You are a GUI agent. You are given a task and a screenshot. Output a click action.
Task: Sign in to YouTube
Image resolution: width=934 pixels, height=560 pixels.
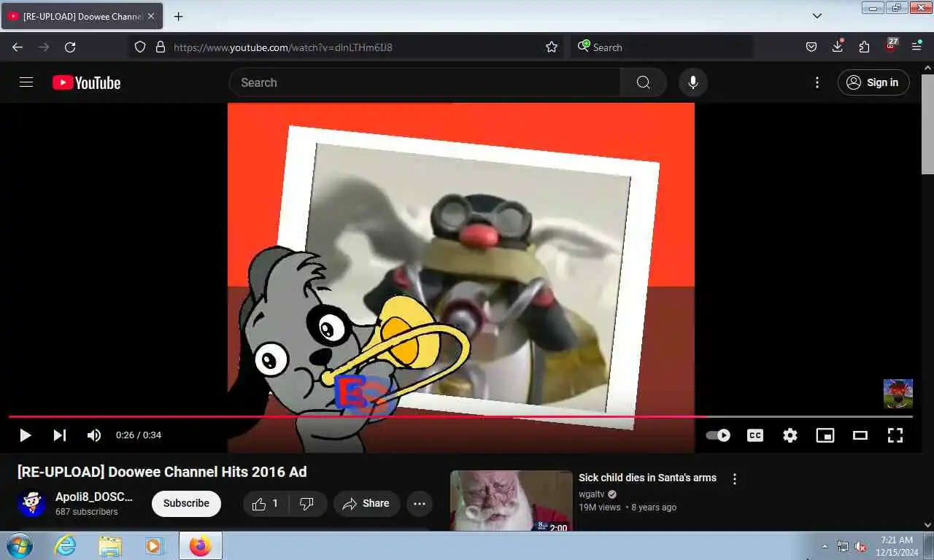873,82
